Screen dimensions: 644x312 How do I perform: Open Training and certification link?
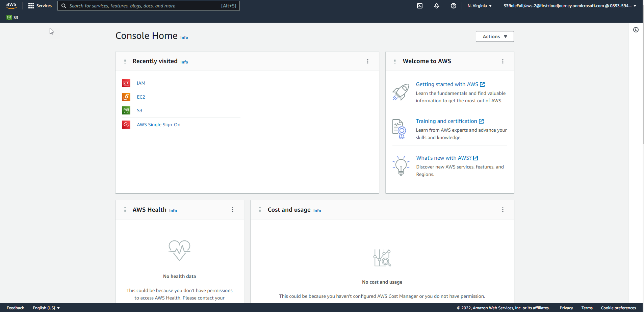450,121
